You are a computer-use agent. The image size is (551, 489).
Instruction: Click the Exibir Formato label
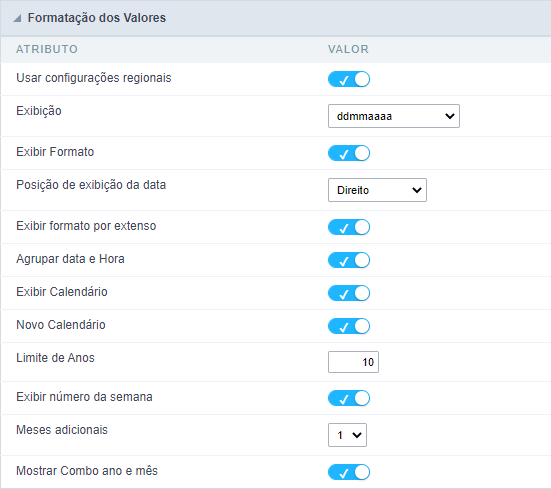pos(55,152)
